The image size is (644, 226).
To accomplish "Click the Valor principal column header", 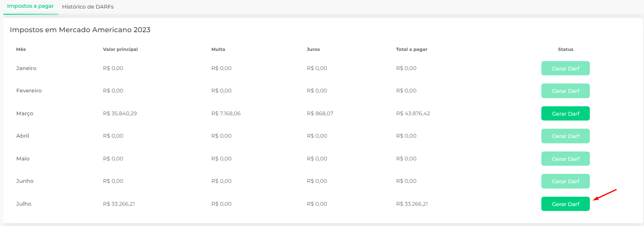I will point(120,49).
